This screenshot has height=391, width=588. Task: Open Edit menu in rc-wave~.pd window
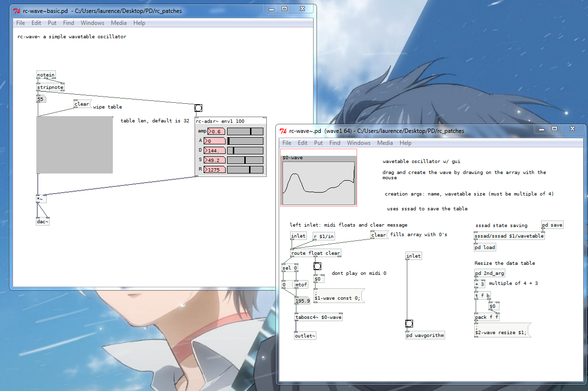coord(303,143)
